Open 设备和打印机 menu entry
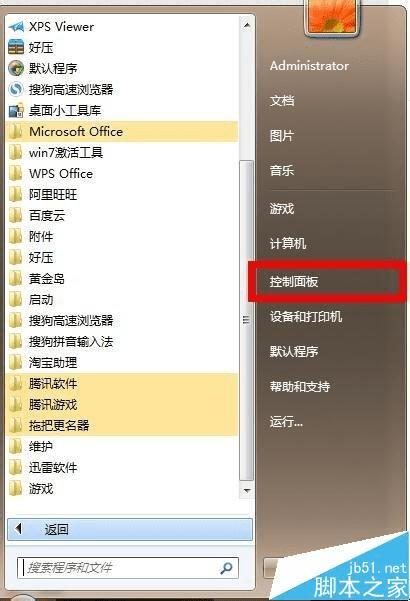This screenshot has width=410, height=601. click(x=306, y=317)
